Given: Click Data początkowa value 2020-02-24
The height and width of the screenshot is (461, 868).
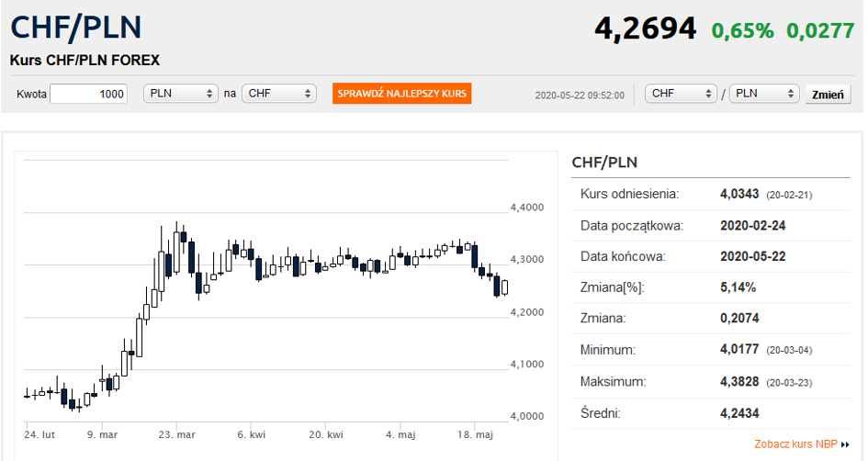Looking at the screenshot, I should 753,226.
